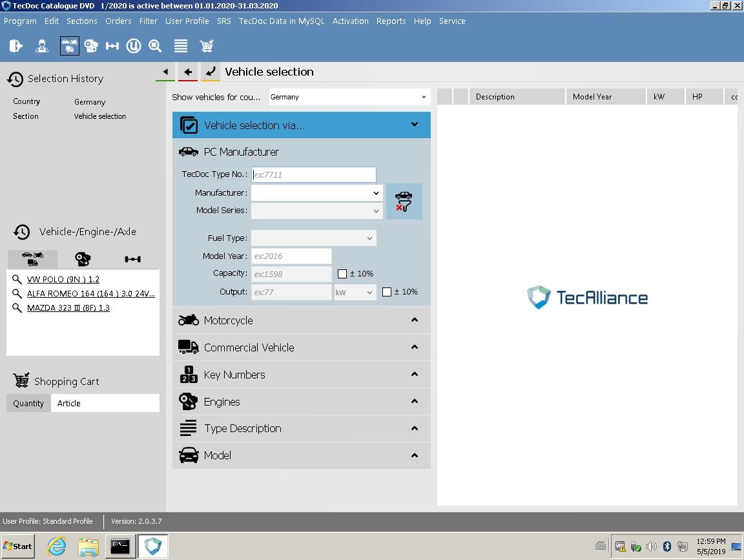Open the Filter menu
Screen dimensions: 744x560
click(x=148, y=21)
